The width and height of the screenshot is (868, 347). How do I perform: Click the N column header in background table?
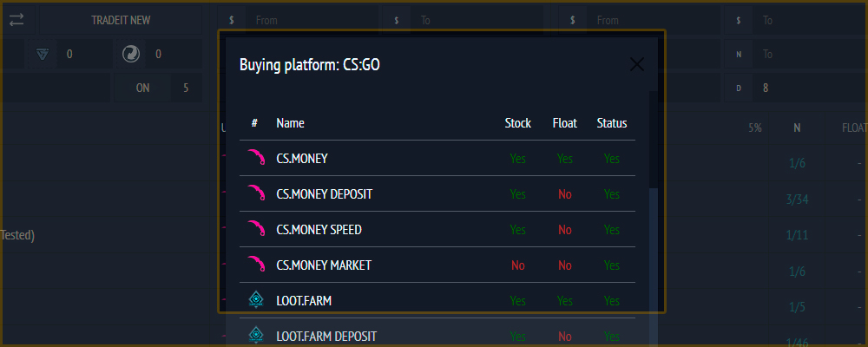coord(797,128)
